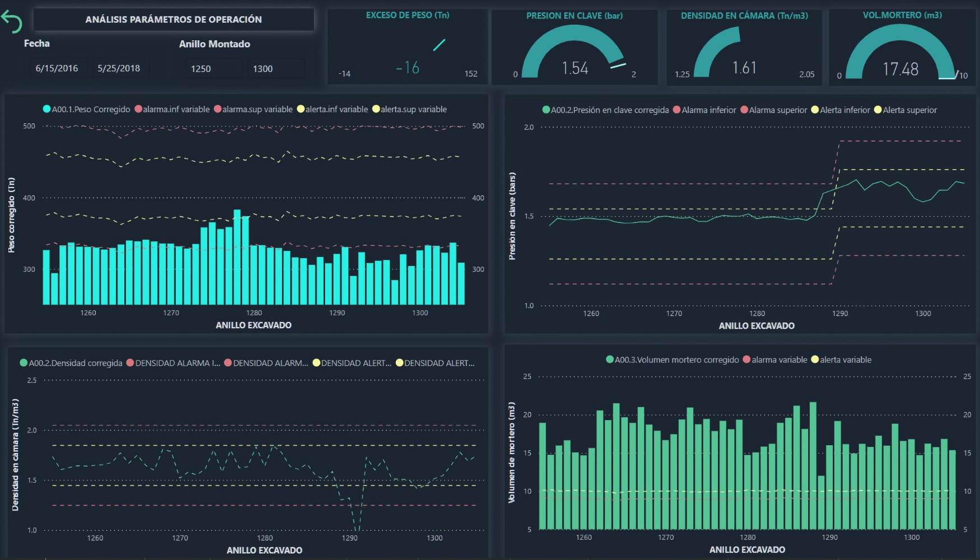Click the A00.2.Presión en clave corregida legend
Screen dimensions: 980x560
605,110
